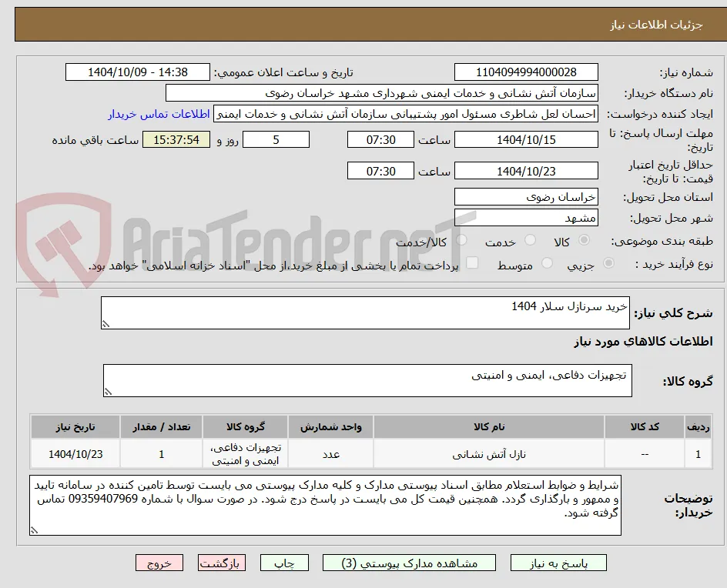Click deadline time 07:30 field next to 1404/10/15
Image resolution: width=727 pixels, height=588 pixels.
(380, 139)
